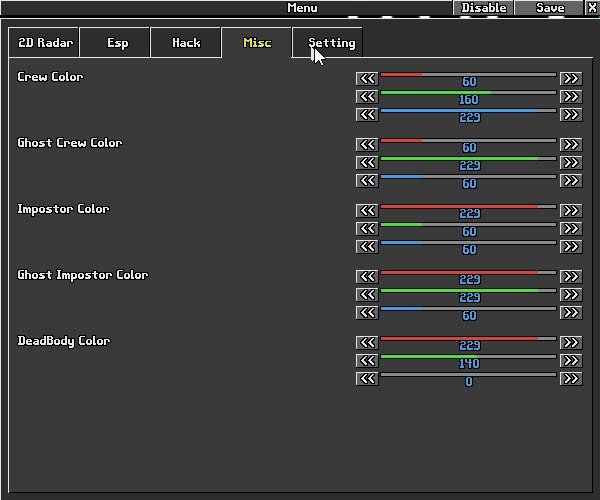Increase Impostor Color green value
This screenshot has height=500, width=600.
pyautogui.click(x=571, y=228)
